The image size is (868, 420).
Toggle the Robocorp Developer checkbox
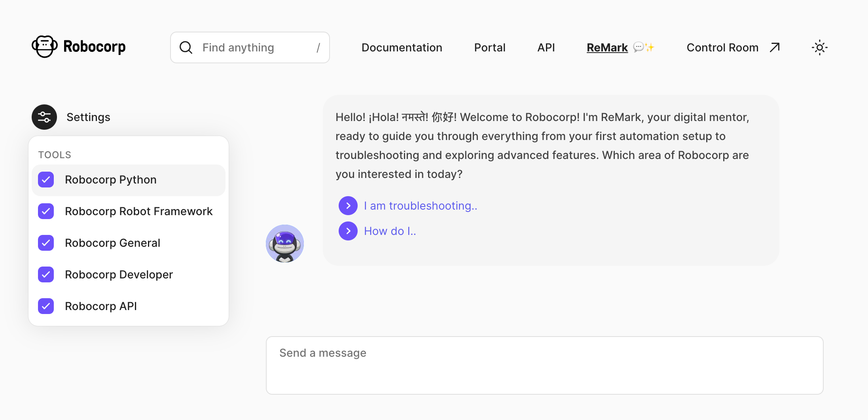pos(46,274)
